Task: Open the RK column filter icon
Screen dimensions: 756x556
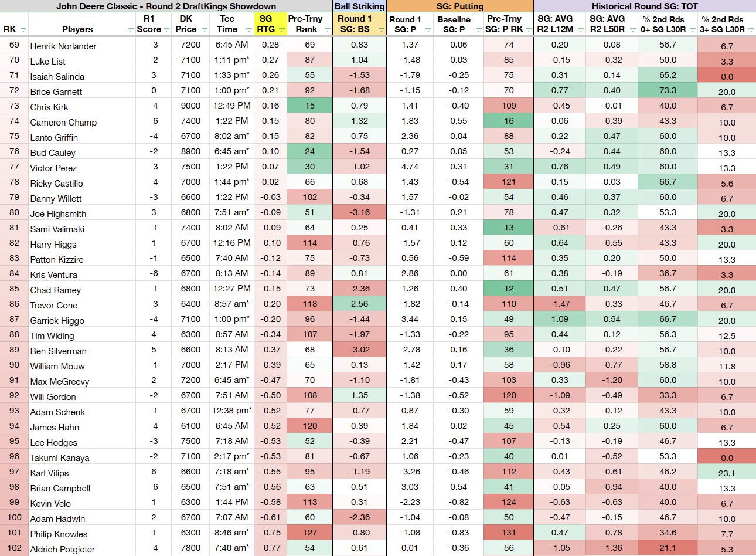Action: (23, 30)
